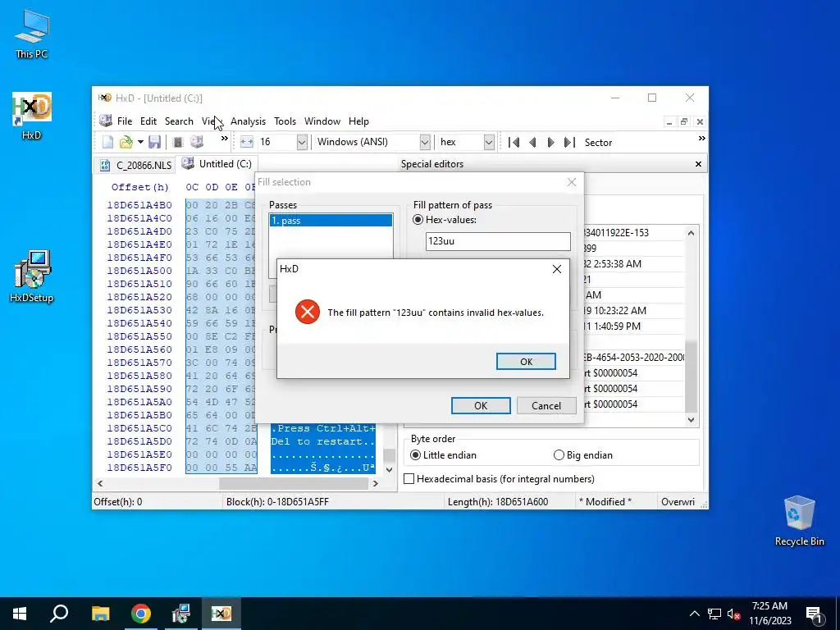
Task: Restore the inner document window
Action: 684,121
